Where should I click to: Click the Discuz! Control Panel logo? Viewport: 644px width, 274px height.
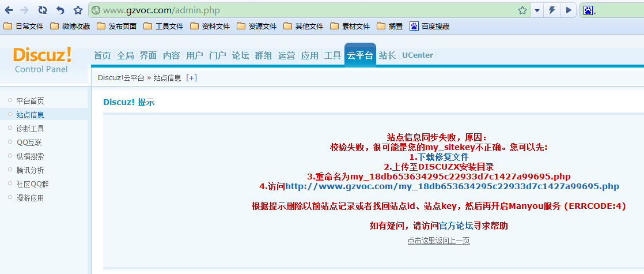click(x=42, y=60)
